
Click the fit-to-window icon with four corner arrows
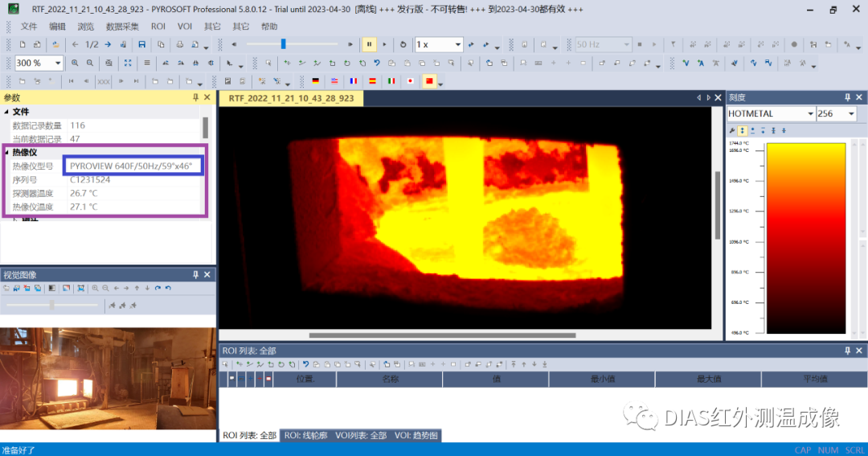pos(128,64)
